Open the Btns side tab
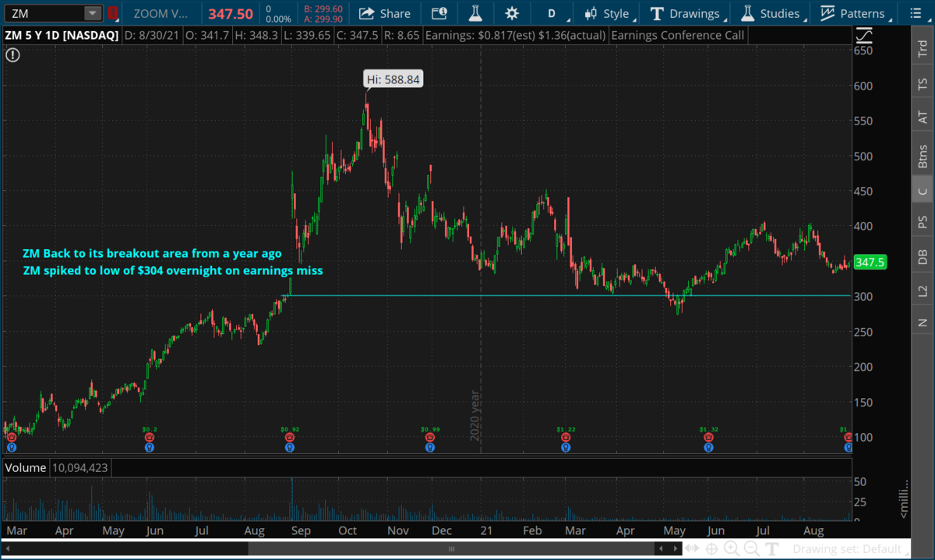This screenshot has height=560, width=935. [923, 156]
